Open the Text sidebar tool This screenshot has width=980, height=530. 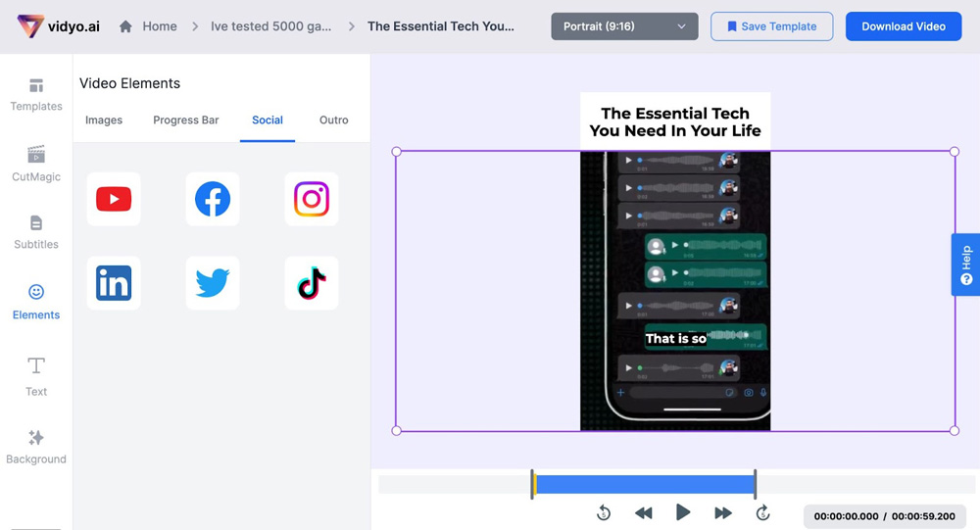coord(36,377)
